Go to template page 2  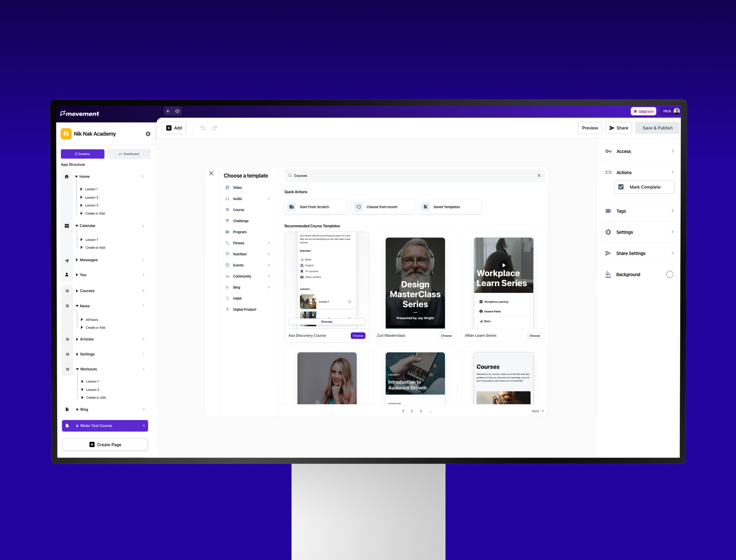point(412,411)
